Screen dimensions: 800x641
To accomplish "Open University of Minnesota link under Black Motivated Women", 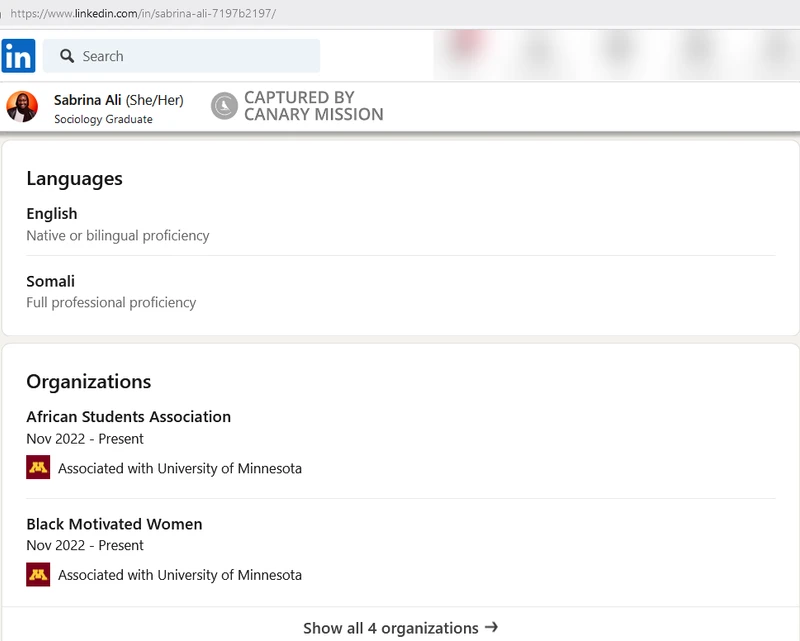I will (180, 575).
